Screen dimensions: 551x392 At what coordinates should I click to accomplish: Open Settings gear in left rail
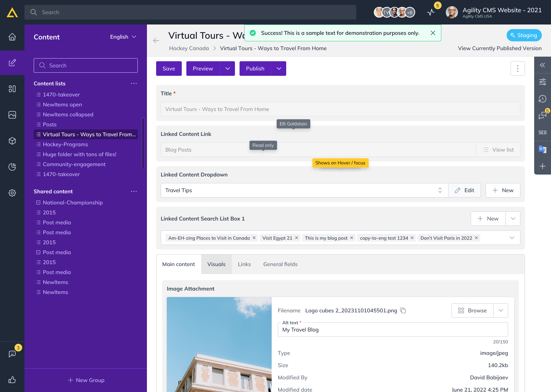click(12, 193)
